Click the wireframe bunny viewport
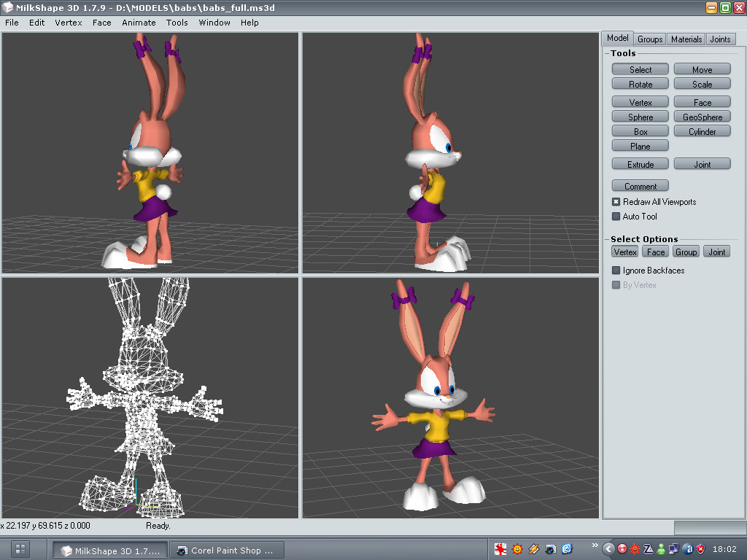 click(x=150, y=397)
